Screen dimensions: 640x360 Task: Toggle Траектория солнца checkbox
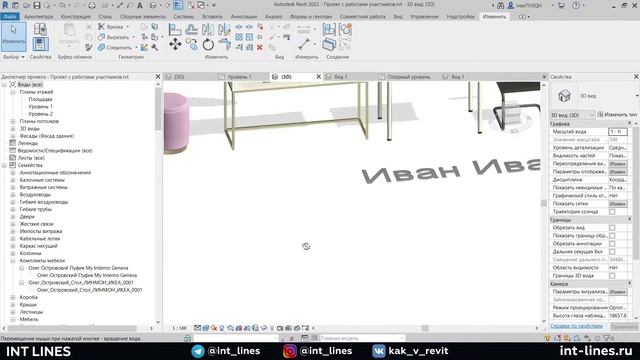pyautogui.click(x=612, y=212)
